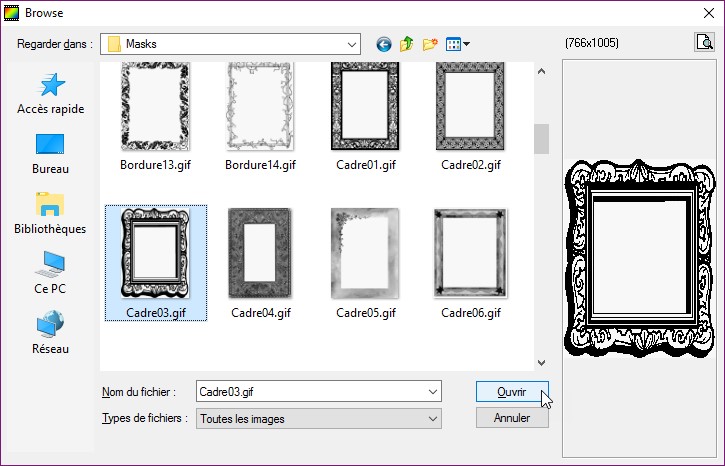The image size is (725, 466).
Task: Select Cadre05.gif thumbnail
Action: point(365,253)
